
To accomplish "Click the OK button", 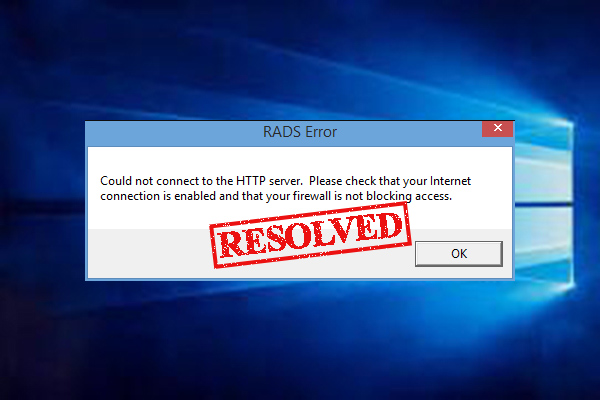I will tap(459, 253).
